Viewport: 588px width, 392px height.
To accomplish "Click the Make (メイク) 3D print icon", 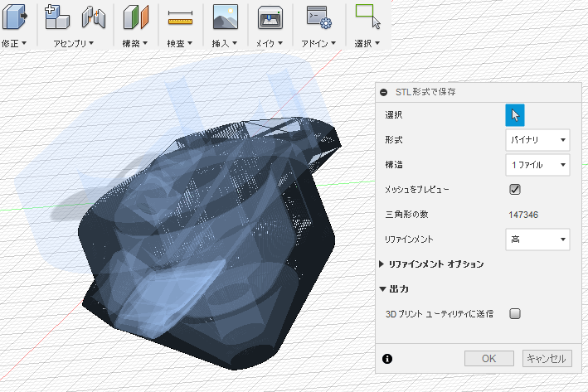I will [270, 17].
